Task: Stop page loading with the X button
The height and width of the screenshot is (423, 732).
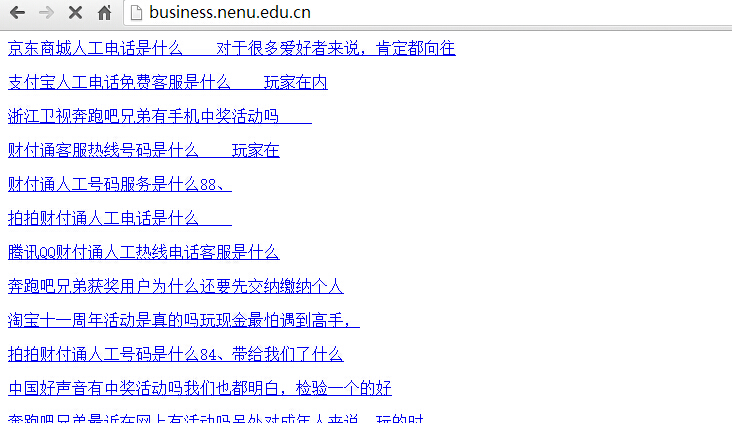Action: pyautogui.click(x=75, y=13)
